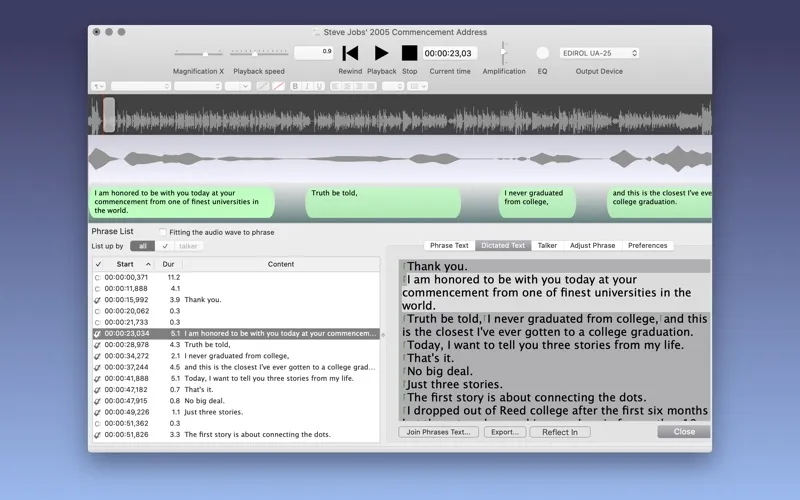Open the EQ round button
Screen dimensions: 800x500
tap(542, 53)
